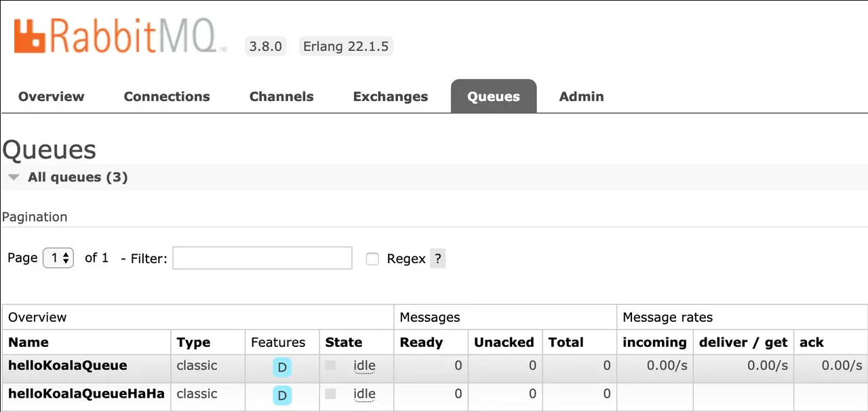
Task: Go to the Channels tab
Action: (281, 96)
